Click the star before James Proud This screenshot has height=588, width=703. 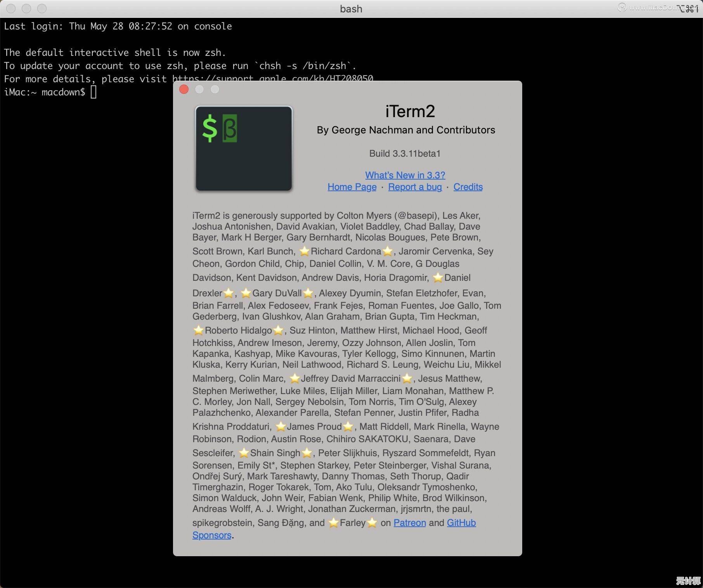[x=281, y=427]
